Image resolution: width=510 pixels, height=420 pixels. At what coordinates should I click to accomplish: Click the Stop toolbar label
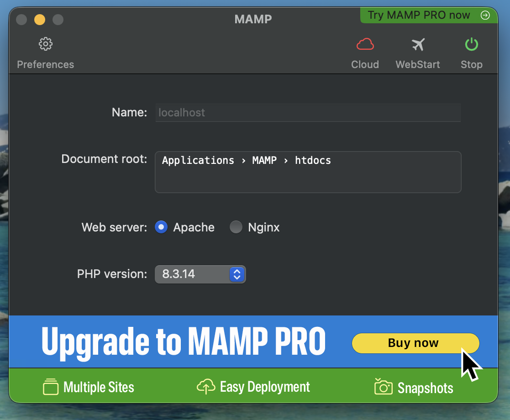point(471,64)
